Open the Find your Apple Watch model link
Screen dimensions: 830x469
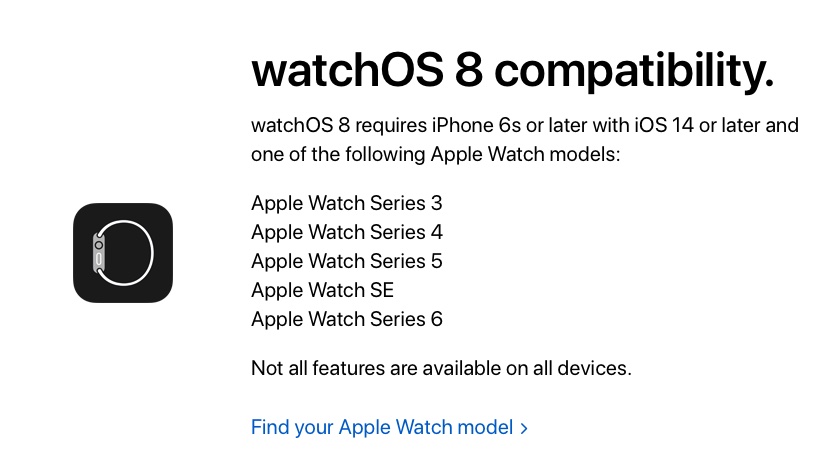point(389,427)
